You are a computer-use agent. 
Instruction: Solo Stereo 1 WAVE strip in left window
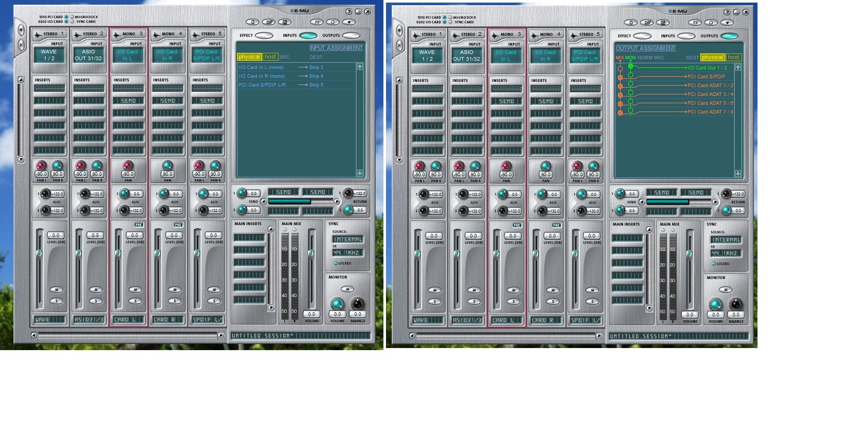coord(56,301)
